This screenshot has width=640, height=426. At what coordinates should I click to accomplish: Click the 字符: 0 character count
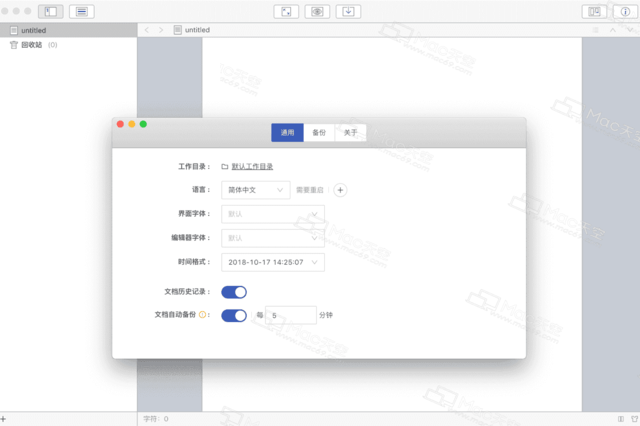156,419
